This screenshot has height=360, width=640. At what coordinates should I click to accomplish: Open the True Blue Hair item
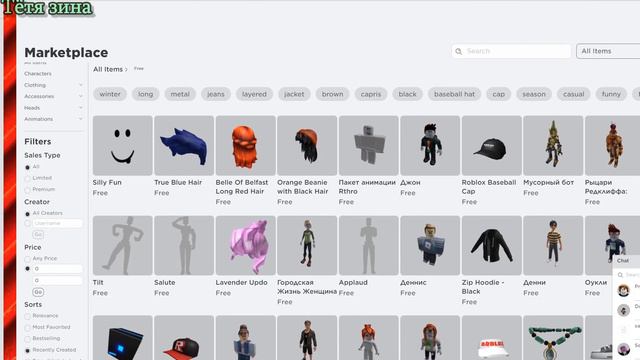184,145
